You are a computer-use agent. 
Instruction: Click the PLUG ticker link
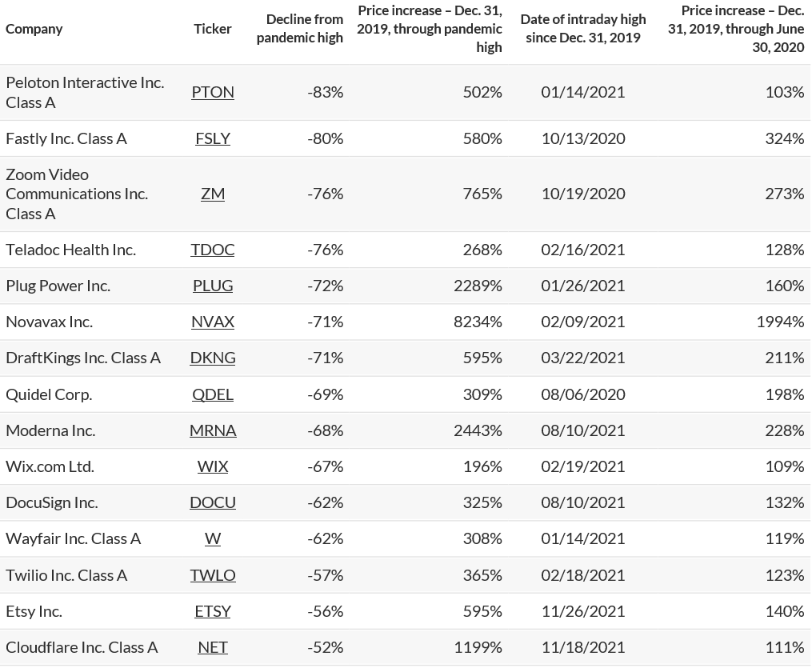[x=213, y=286]
